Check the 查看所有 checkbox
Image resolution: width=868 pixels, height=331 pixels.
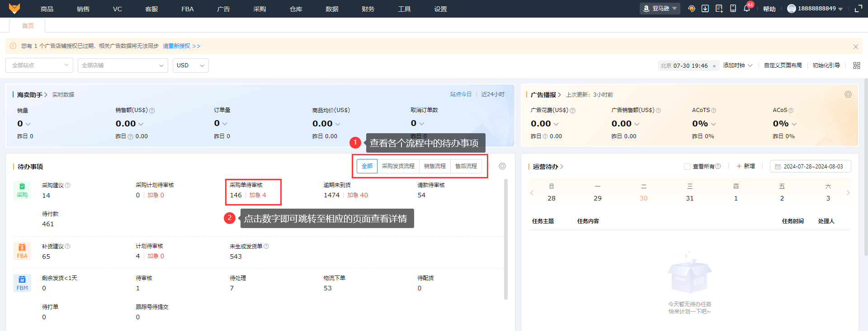coord(687,167)
